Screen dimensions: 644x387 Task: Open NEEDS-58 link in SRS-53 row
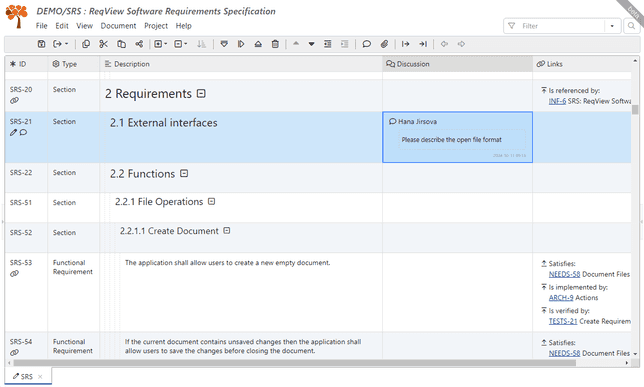coord(564,274)
